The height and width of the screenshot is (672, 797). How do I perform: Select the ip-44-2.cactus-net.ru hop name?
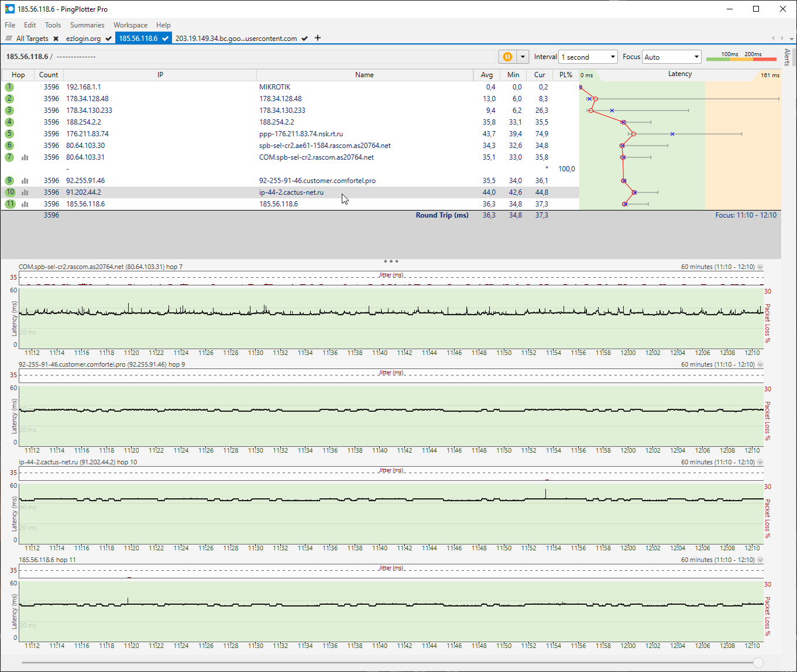[x=291, y=192]
